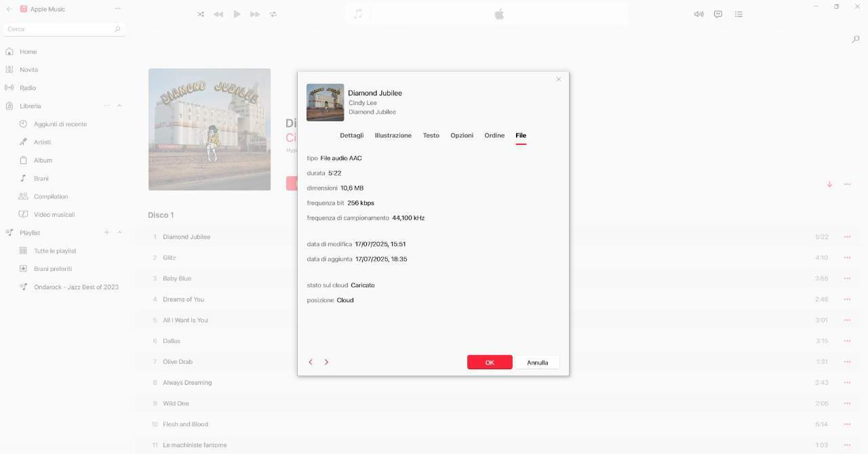Image resolution: width=868 pixels, height=454 pixels.
Task: Close the song info dialog
Action: (559, 79)
